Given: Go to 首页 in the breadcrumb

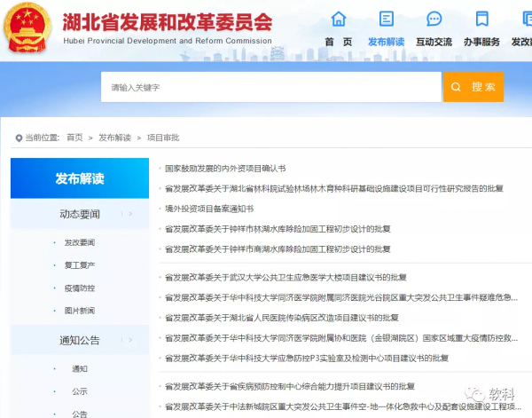Looking at the screenshot, I should coord(74,138).
